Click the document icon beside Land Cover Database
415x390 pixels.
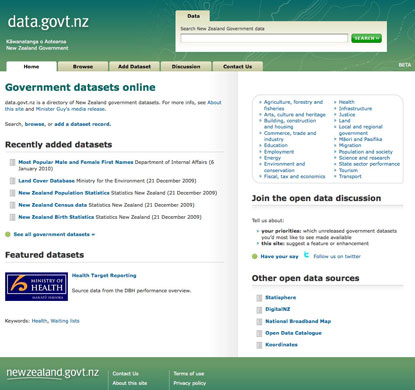(x=12, y=181)
